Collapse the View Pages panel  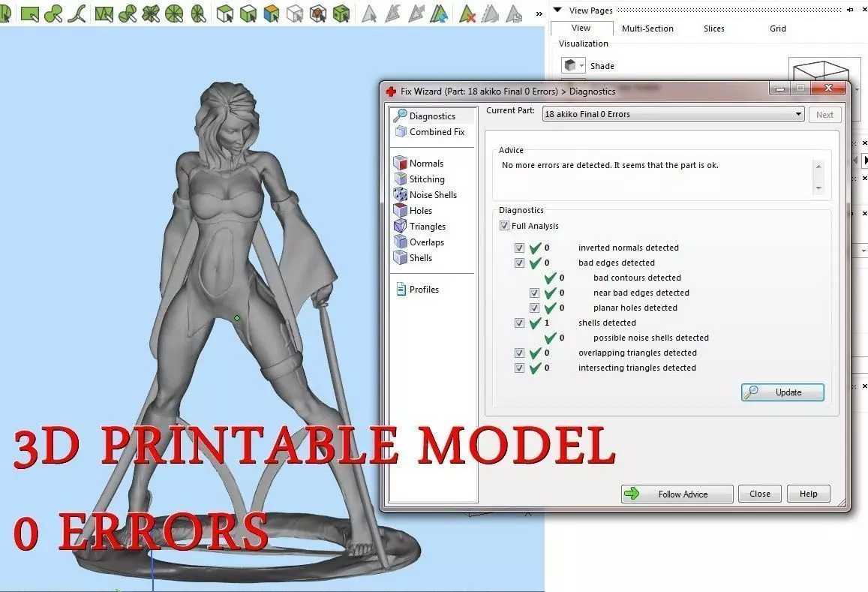557,10
